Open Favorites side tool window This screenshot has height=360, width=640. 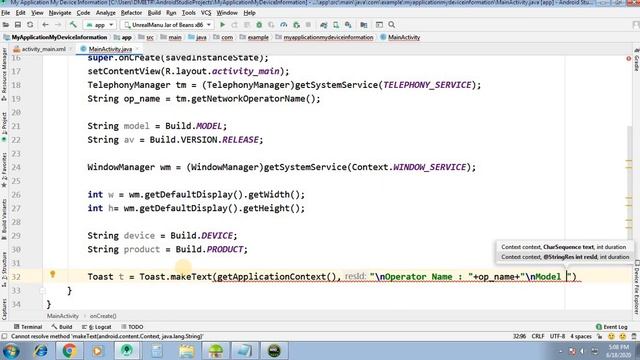pos(4,170)
